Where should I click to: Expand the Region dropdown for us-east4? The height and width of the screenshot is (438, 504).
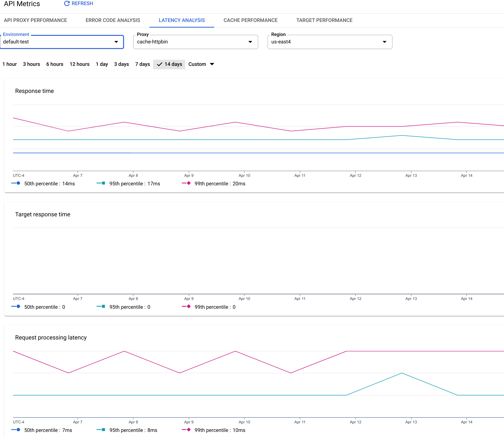(384, 42)
